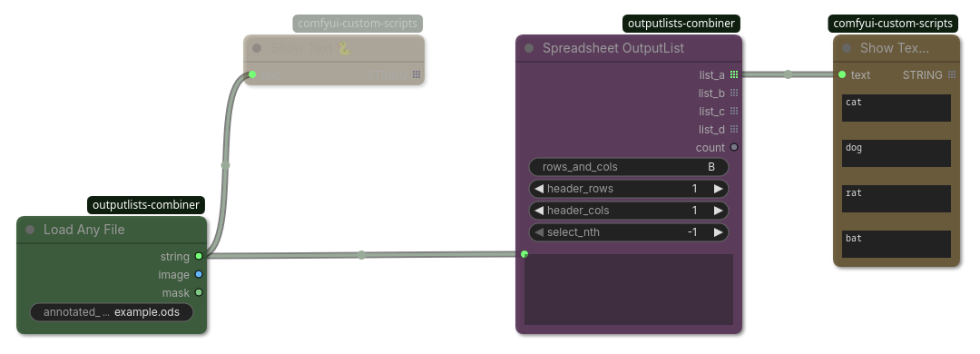Decrease header_cols with the left arrow
The width and height of the screenshot is (980, 354).
click(538, 211)
